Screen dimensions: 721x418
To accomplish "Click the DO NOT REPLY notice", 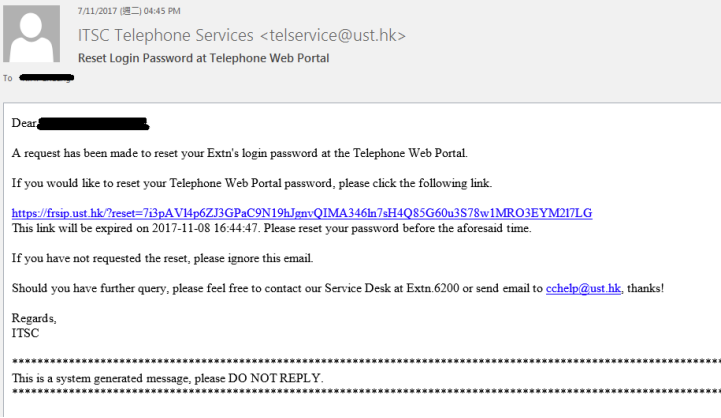I will point(275,378).
